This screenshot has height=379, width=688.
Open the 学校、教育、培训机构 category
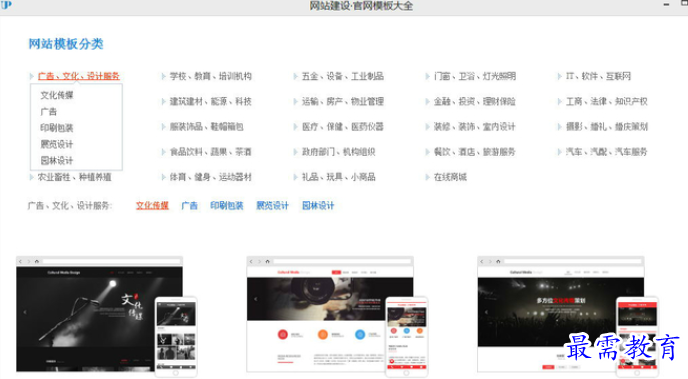(211, 76)
